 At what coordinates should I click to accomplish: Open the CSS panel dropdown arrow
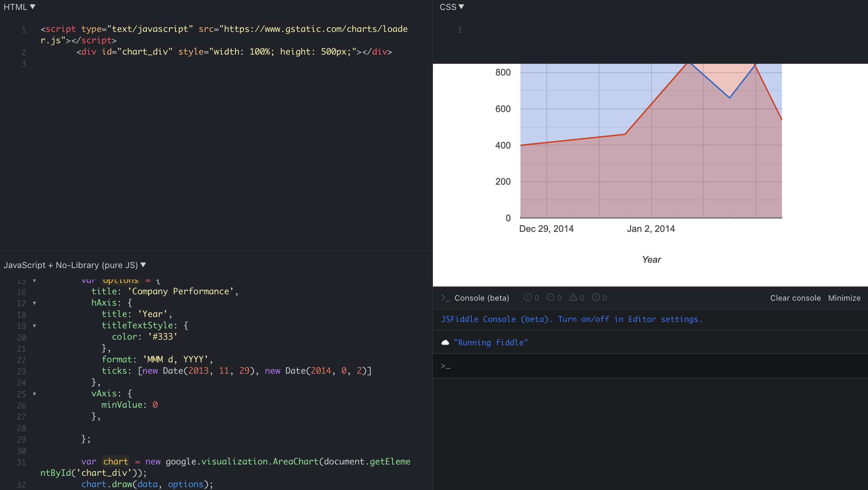[x=461, y=7]
